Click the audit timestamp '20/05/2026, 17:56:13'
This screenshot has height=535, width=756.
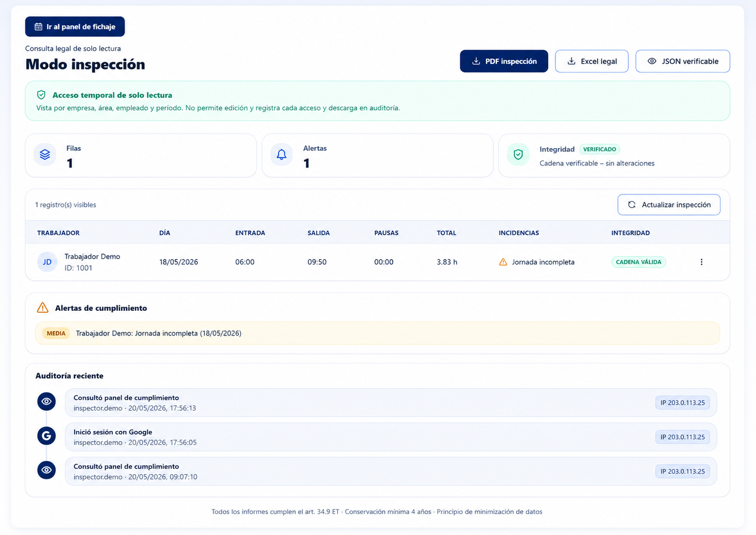(162, 408)
